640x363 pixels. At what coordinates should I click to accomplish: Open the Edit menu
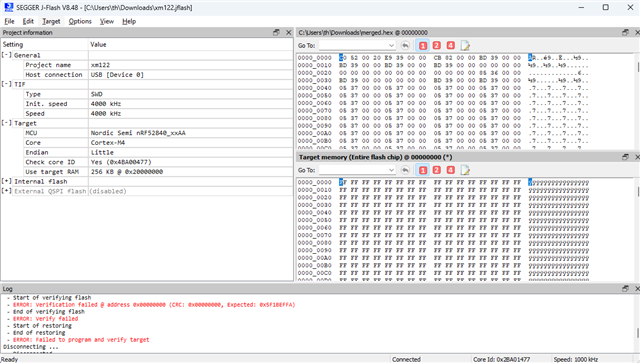coord(28,21)
